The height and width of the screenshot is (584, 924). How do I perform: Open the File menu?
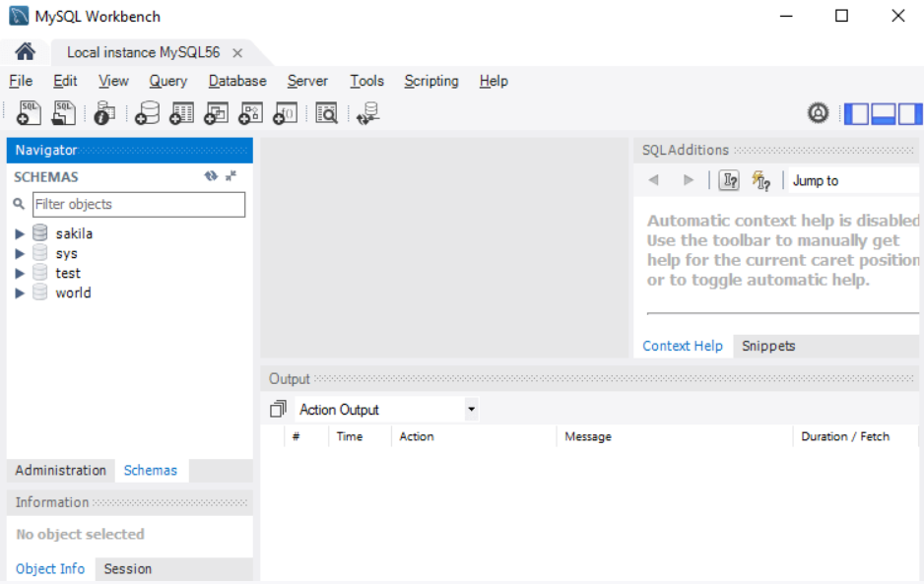(x=21, y=81)
